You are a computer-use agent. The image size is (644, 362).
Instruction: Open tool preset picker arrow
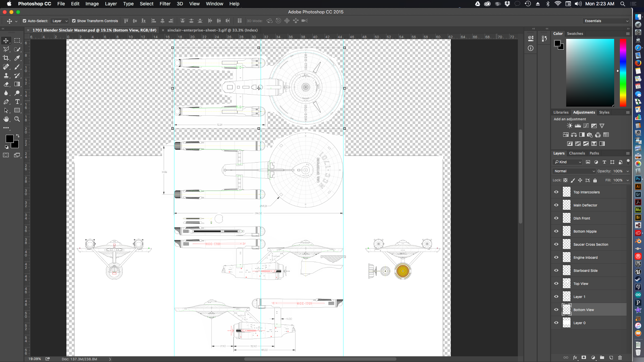(16, 21)
